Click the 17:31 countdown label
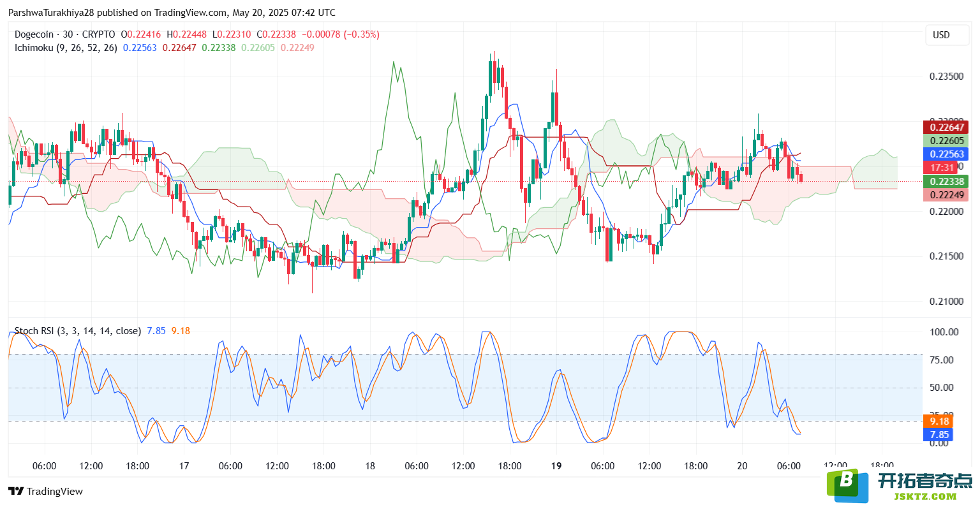The height and width of the screenshot is (505, 980). click(942, 168)
